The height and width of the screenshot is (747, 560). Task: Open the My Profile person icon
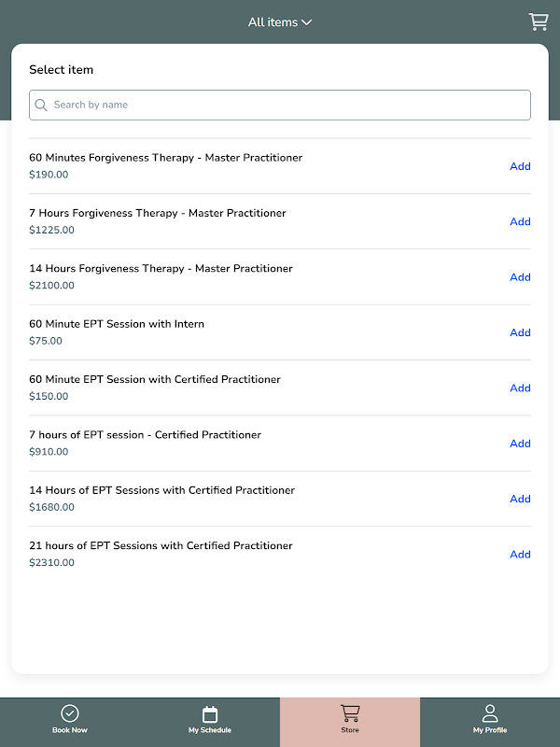coord(490,714)
